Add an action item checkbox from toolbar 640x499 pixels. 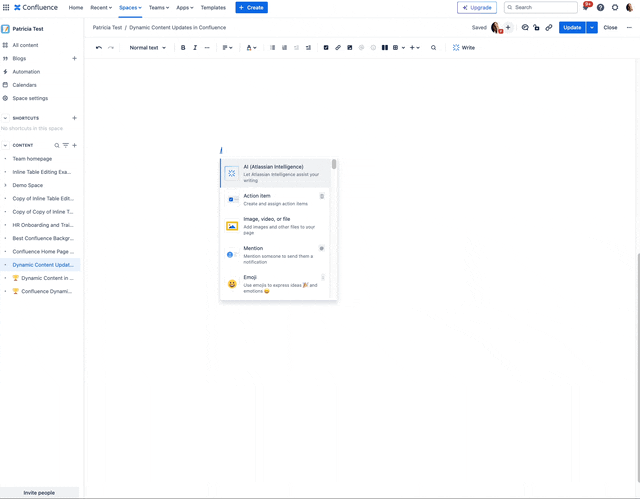click(326, 48)
